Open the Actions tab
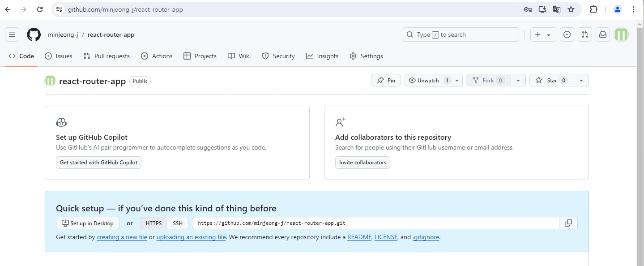 click(157, 56)
